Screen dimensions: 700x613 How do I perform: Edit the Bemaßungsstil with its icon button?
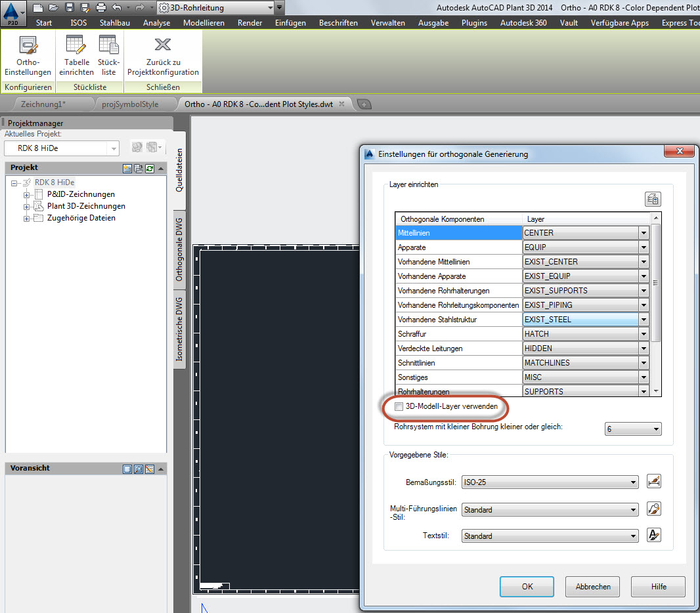(x=653, y=481)
